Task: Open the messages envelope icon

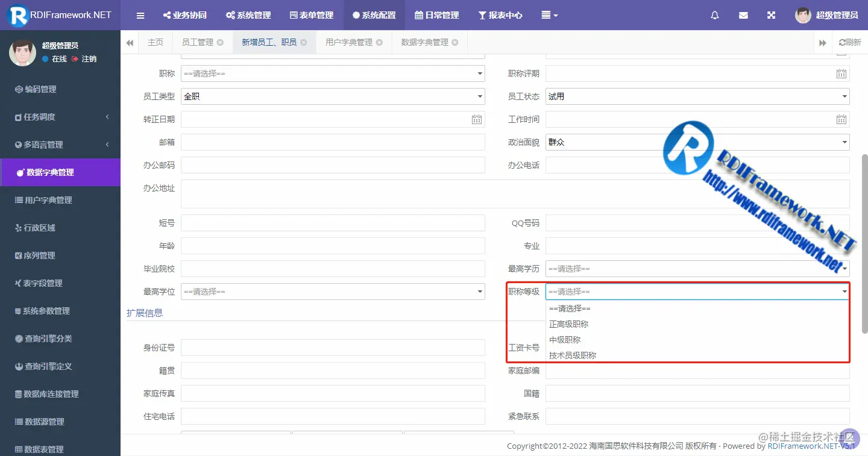Action: (x=743, y=15)
